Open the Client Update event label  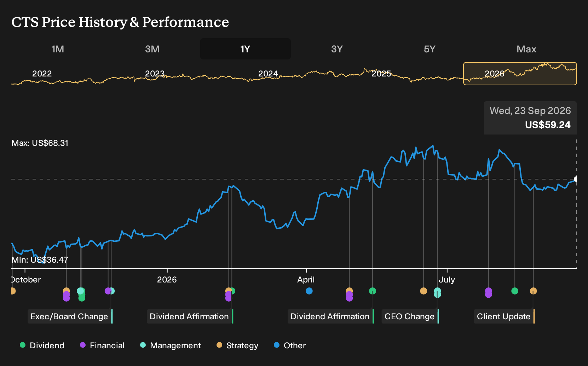click(x=505, y=316)
